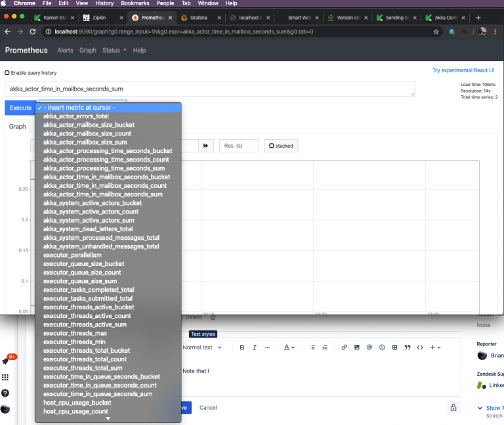Click the fast-forward time button on the graph
The width and height of the screenshot is (504, 425).
pos(205,146)
